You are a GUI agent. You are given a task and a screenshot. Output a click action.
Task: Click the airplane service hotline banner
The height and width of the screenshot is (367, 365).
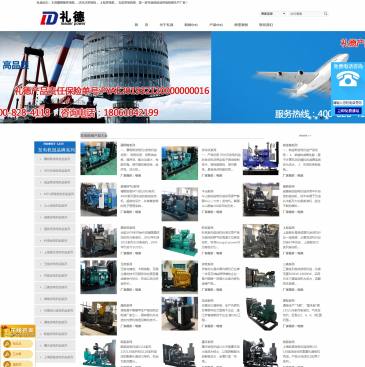288,77
